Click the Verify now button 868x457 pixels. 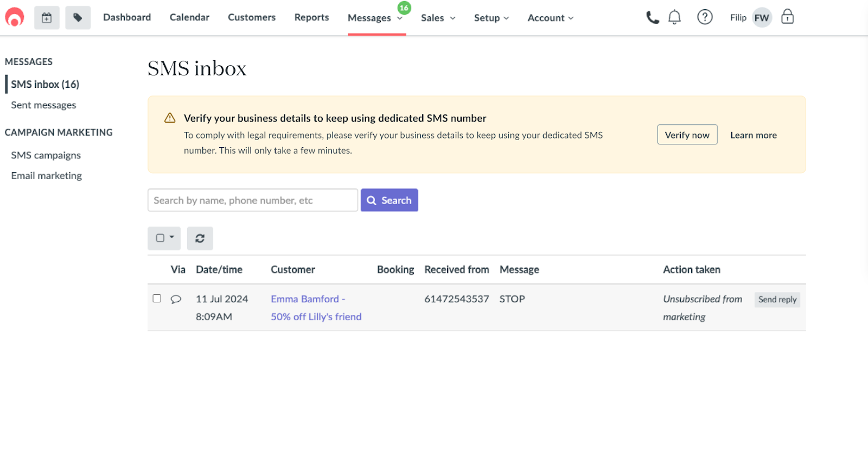coord(687,135)
